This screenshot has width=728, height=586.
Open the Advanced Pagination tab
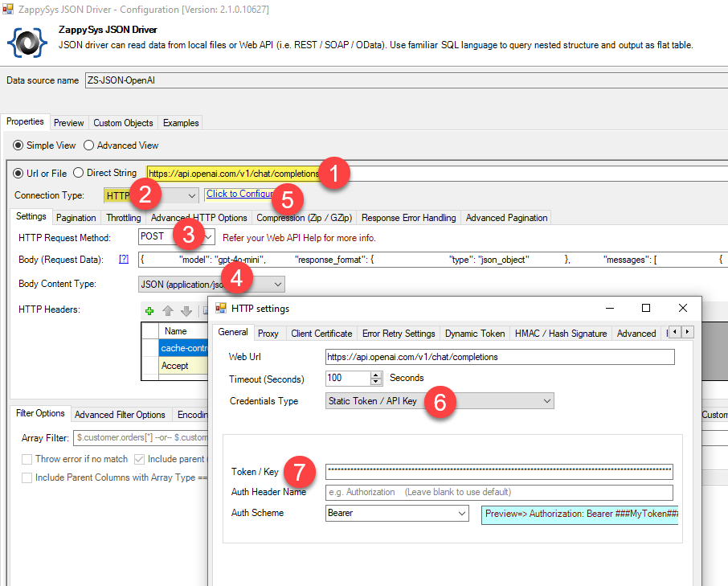[x=506, y=218]
